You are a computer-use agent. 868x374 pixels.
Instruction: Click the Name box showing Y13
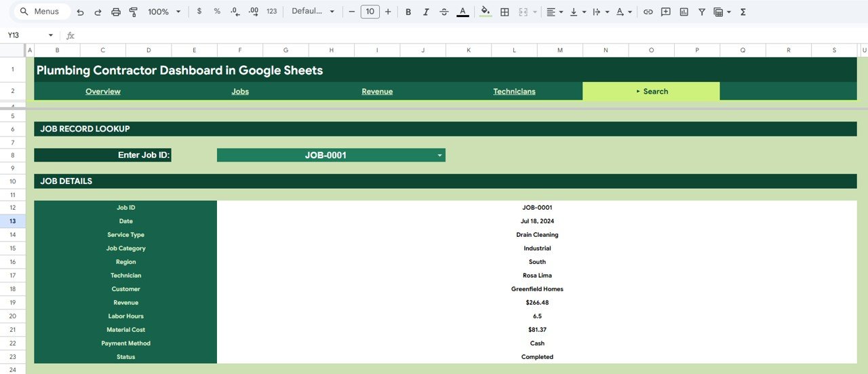tap(24, 35)
